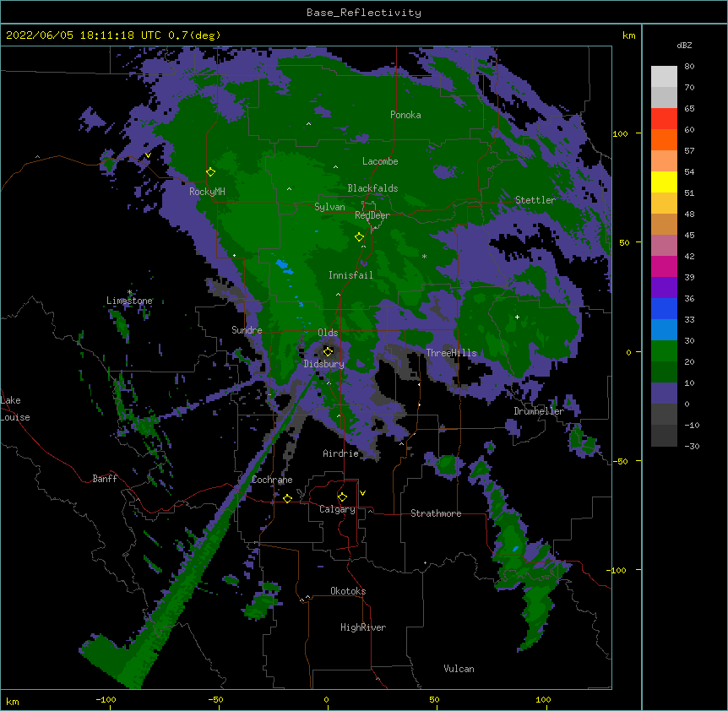Click the Blackfalds city label
728x711 pixels.
[372, 188]
